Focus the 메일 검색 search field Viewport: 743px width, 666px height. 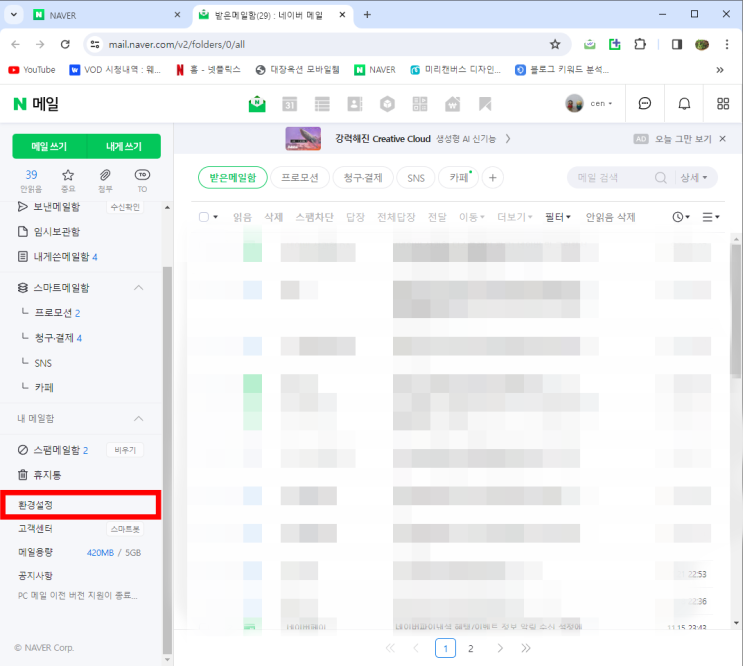(610, 178)
